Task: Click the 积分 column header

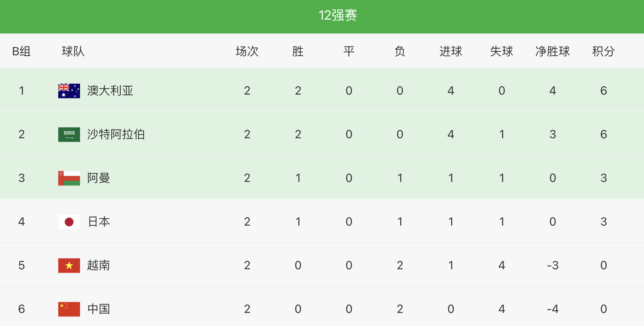Action: [603, 51]
